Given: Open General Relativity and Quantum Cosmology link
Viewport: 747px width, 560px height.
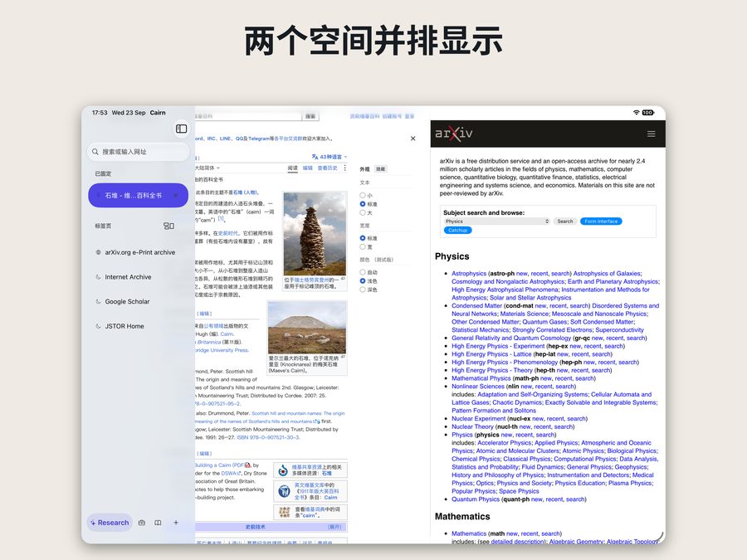Looking at the screenshot, I should (x=511, y=338).
